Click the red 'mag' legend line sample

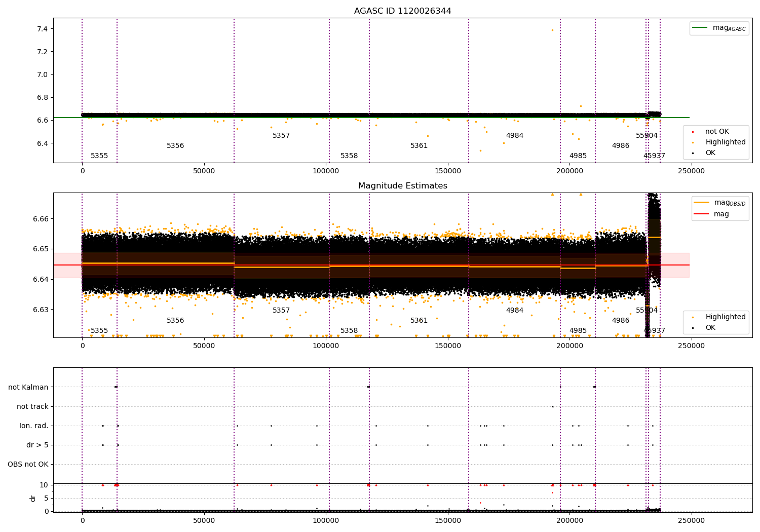(x=701, y=214)
